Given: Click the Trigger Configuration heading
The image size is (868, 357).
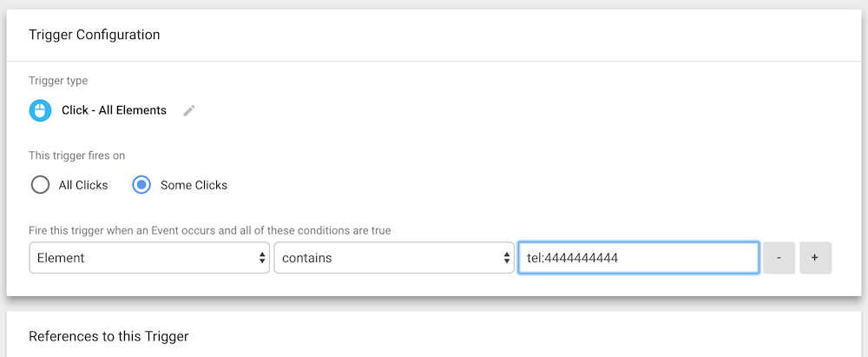Looking at the screenshot, I should pos(94,35).
